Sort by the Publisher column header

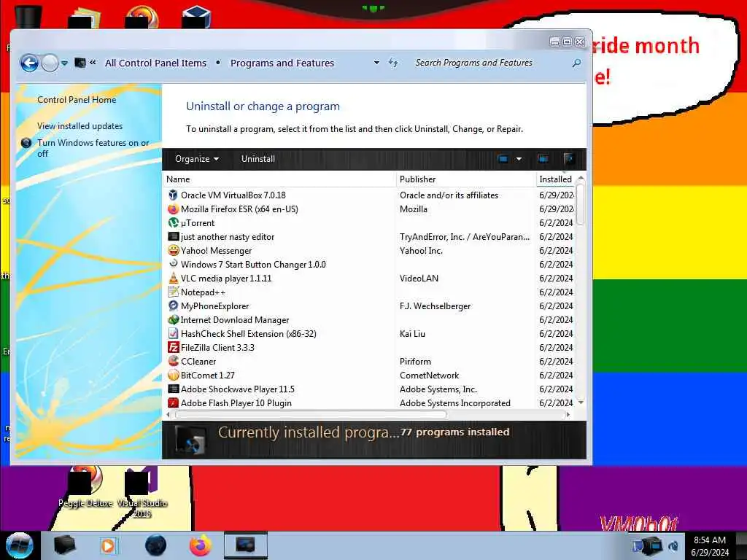pyautogui.click(x=466, y=179)
